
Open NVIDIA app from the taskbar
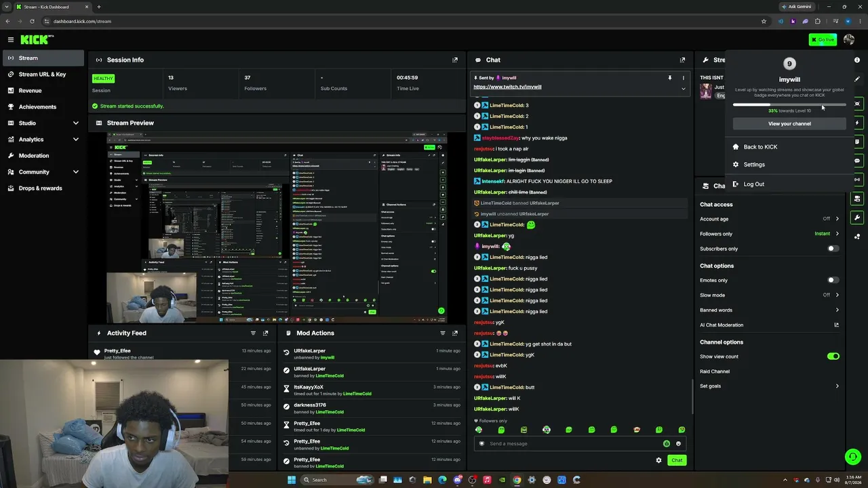point(502,480)
